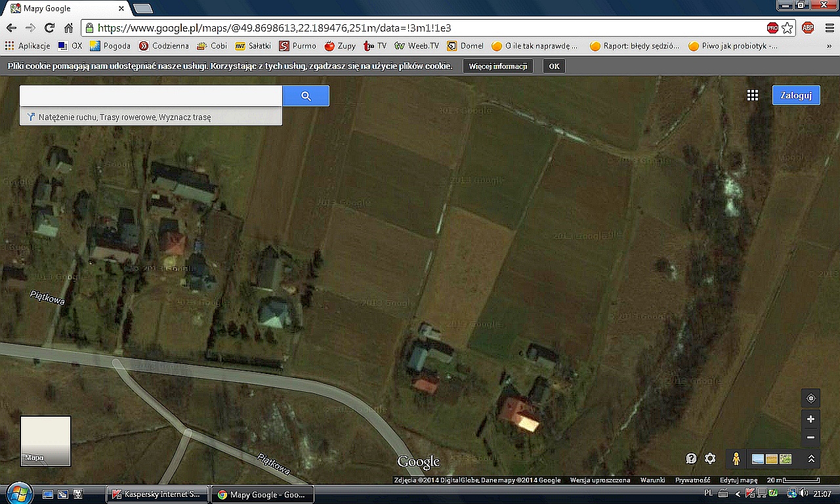Show more bookmarks overflow chevron

tap(829, 46)
